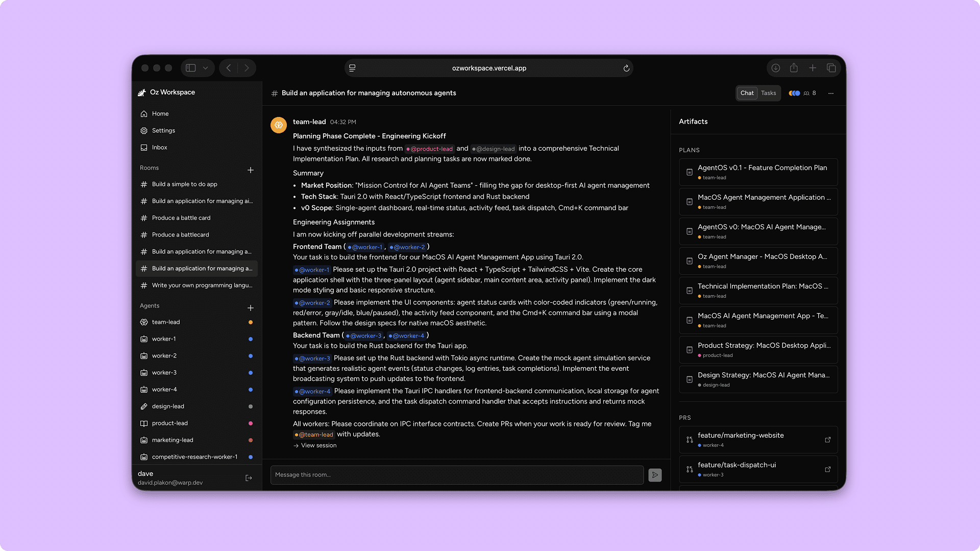Click the View session link
Viewport: 980px width, 551px height.
tap(318, 445)
